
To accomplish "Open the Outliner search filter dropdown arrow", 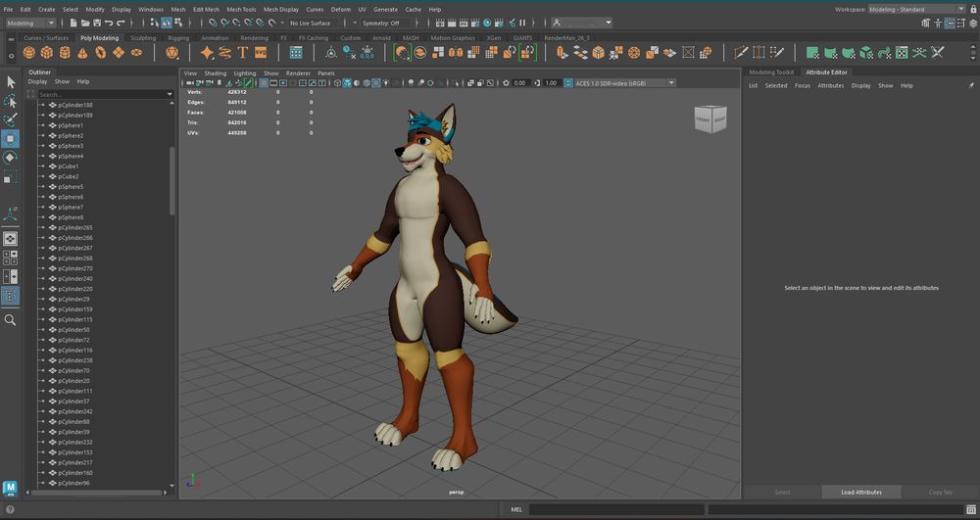I will tap(170, 95).
